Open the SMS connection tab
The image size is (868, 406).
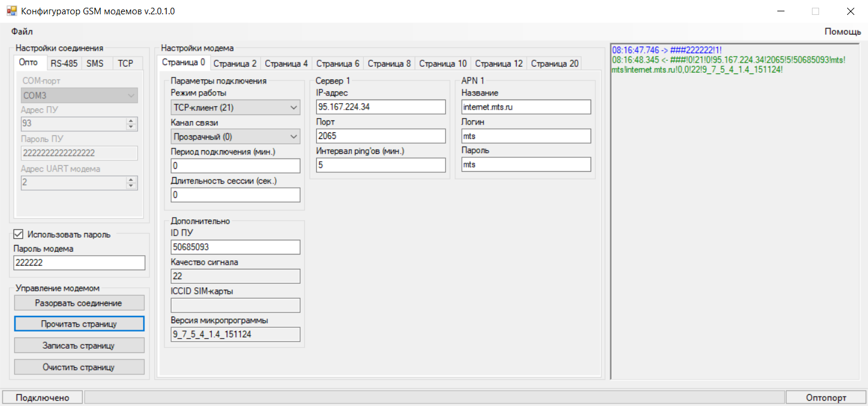[x=95, y=63]
